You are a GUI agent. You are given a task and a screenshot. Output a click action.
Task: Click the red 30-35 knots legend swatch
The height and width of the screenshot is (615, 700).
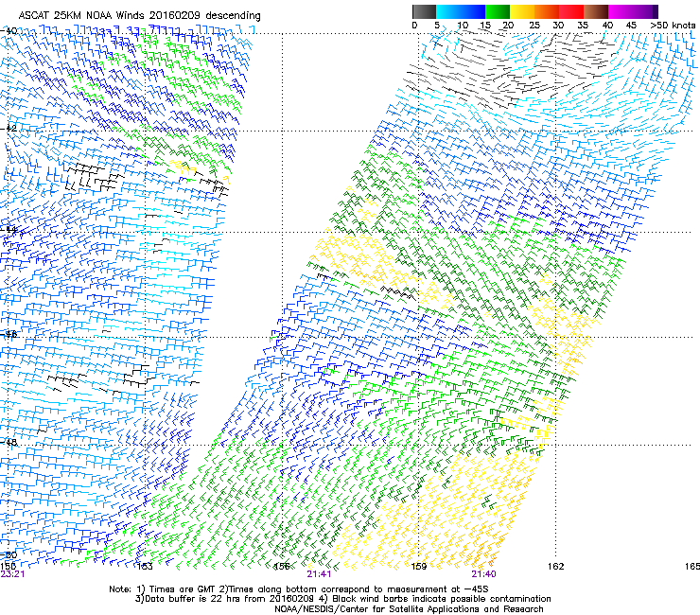pyautogui.click(x=571, y=11)
